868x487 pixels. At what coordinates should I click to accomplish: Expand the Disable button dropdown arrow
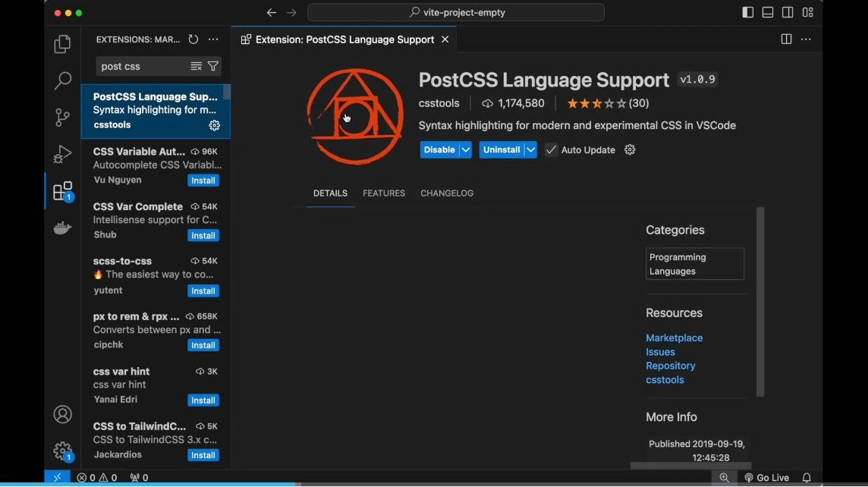(466, 150)
